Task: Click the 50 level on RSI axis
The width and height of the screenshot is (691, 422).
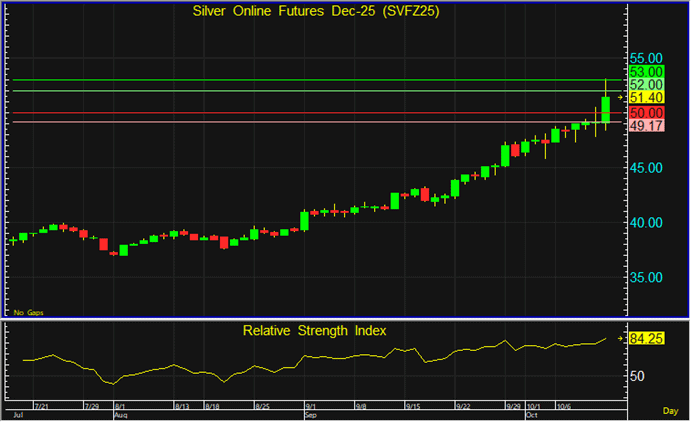Action: coord(637,376)
